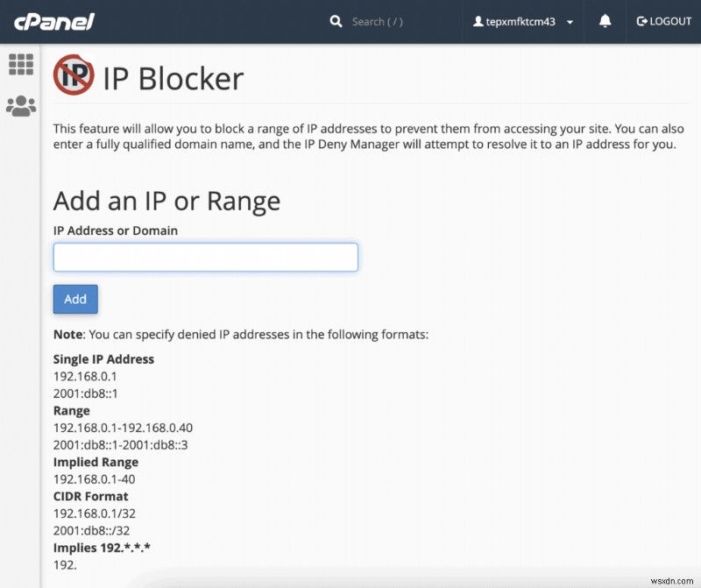This screenshot has width=701, height=588.
Task: Click the IP Address or Domain input field
Action: point(205,257)
